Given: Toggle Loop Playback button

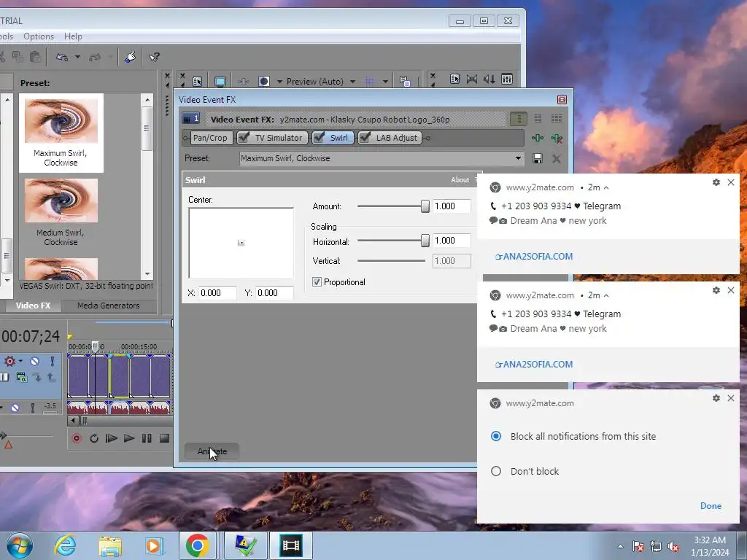Looking at the screenshot, I should (94, 438).
